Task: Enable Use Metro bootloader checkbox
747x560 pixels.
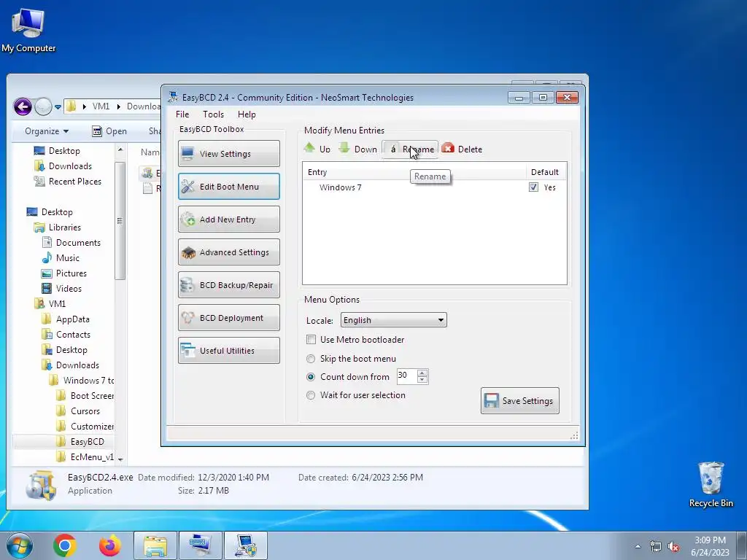Action: [x=311, y=340]
